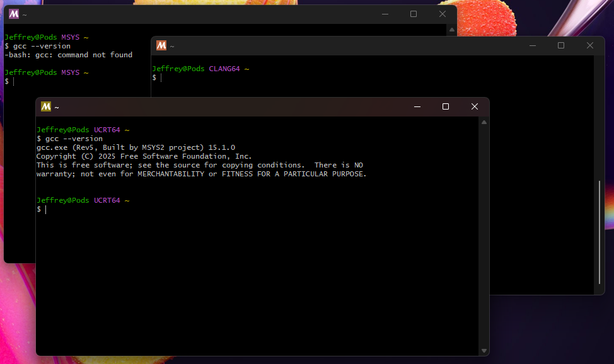Click the '-bash: gcc: command not found' text
The width and height of the screenshot is (614, 364).
click(69, 55)
